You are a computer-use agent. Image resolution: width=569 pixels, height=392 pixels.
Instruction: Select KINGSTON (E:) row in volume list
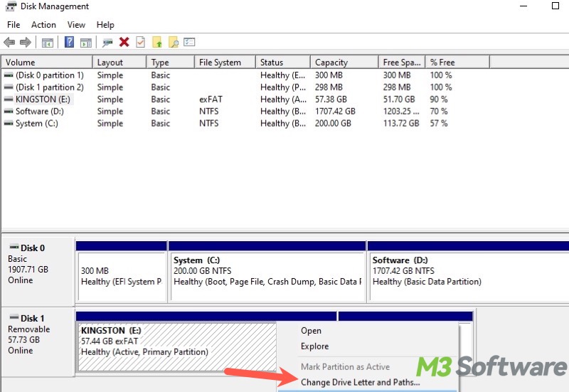click(42, 100)
